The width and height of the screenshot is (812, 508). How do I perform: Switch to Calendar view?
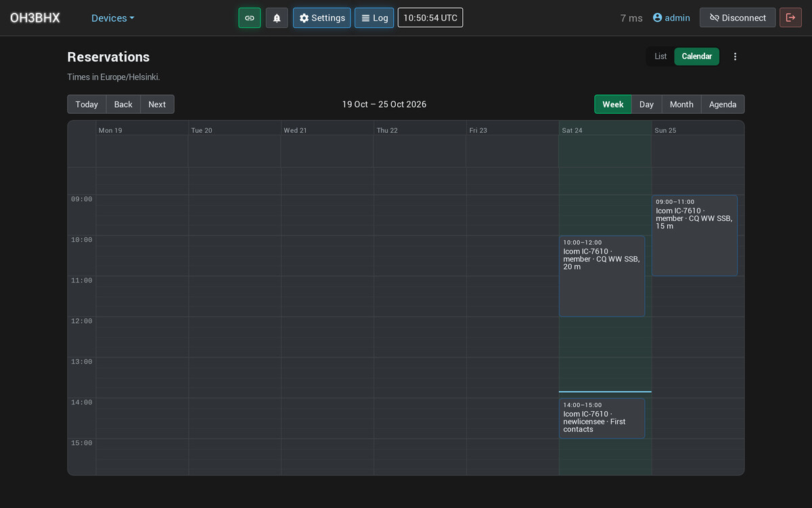(x=696, y=56)
